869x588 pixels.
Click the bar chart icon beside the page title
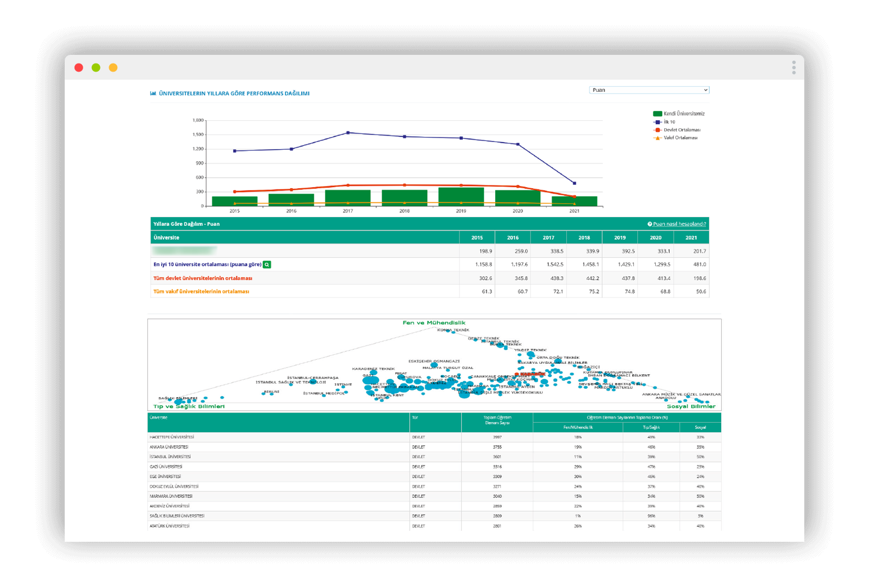[153, 93]
